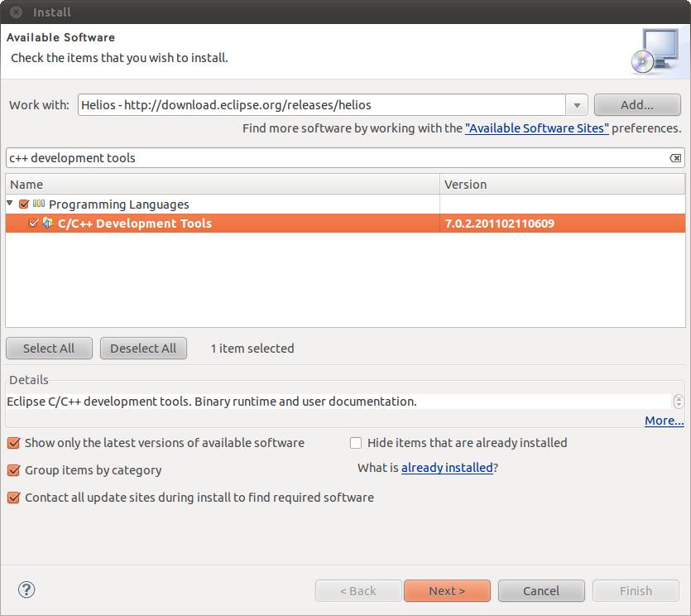Click the Programming Languages category icon
The width and height of the screenshot is (691, 616).
(39, 204)
